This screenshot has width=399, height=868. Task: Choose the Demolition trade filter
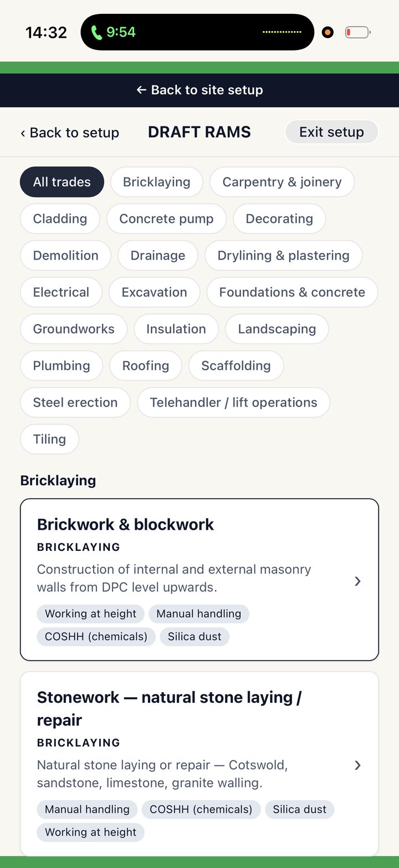tap(65, 255)
